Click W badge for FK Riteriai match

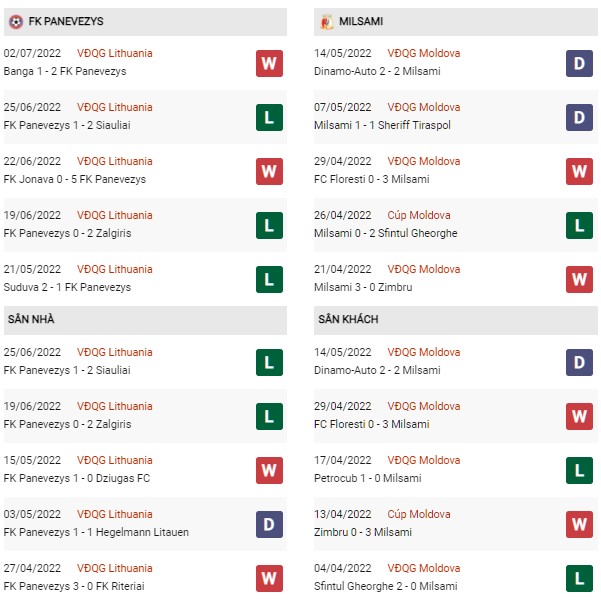[x=269, y=578]
